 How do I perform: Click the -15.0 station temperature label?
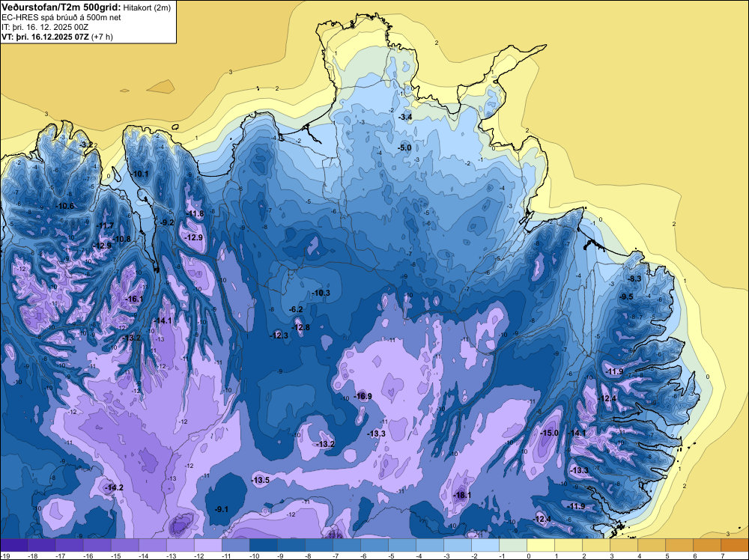pyautogui.click(x=549, y=433)
